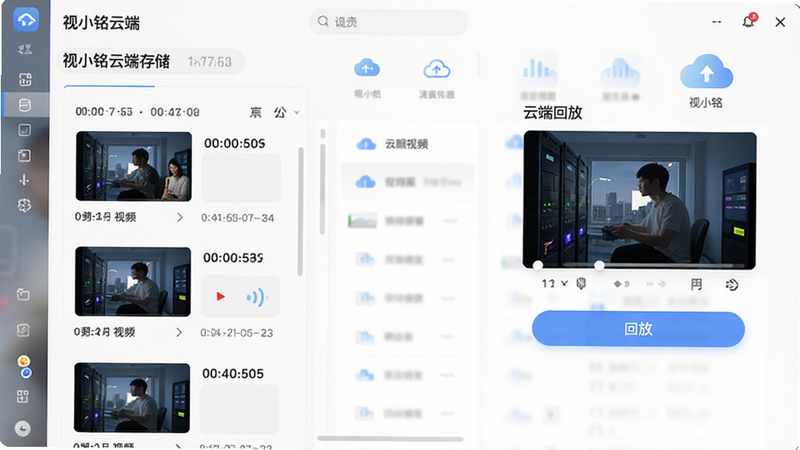Viewport: 800px width, 450px height.
Task: Open the 京 公 filter dropdown
Action: tap(274, 112)
